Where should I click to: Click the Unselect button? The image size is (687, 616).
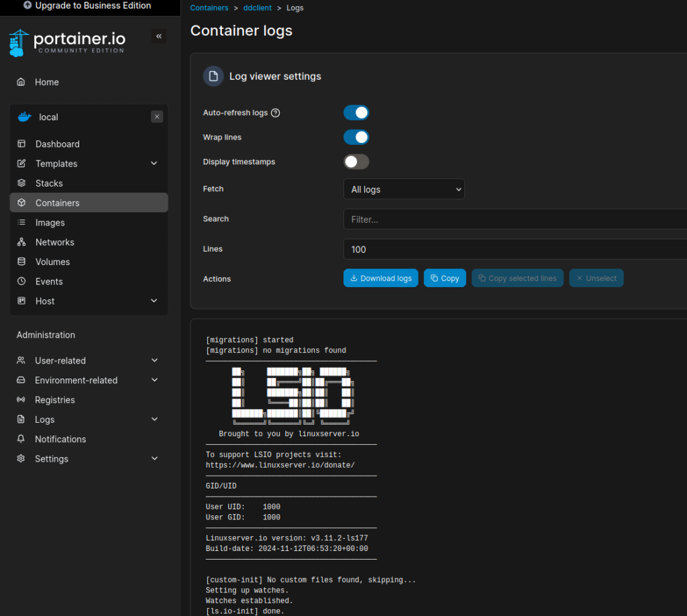tap(596, 278)
